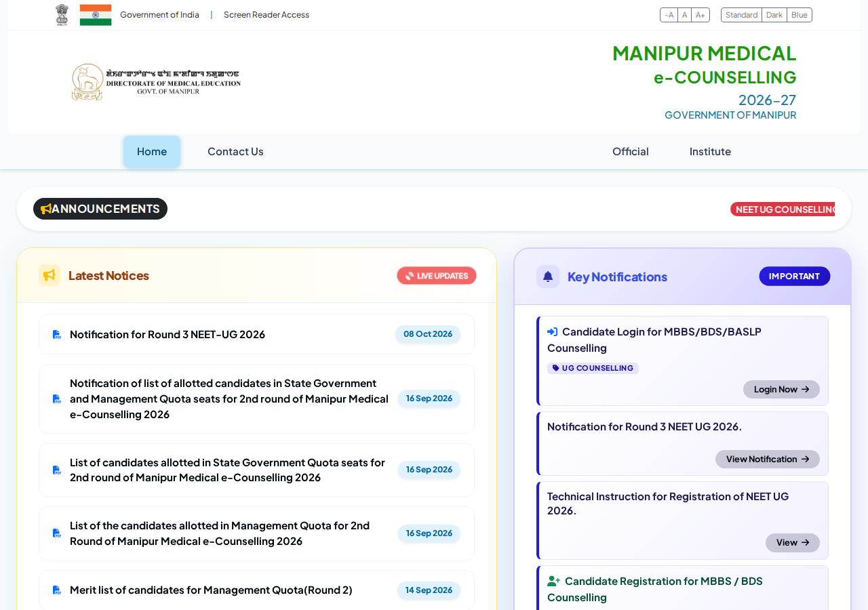Click the Indian flag icon
Image resolution: width=868 pixels, height=610 pixels.
pos(96,15)
